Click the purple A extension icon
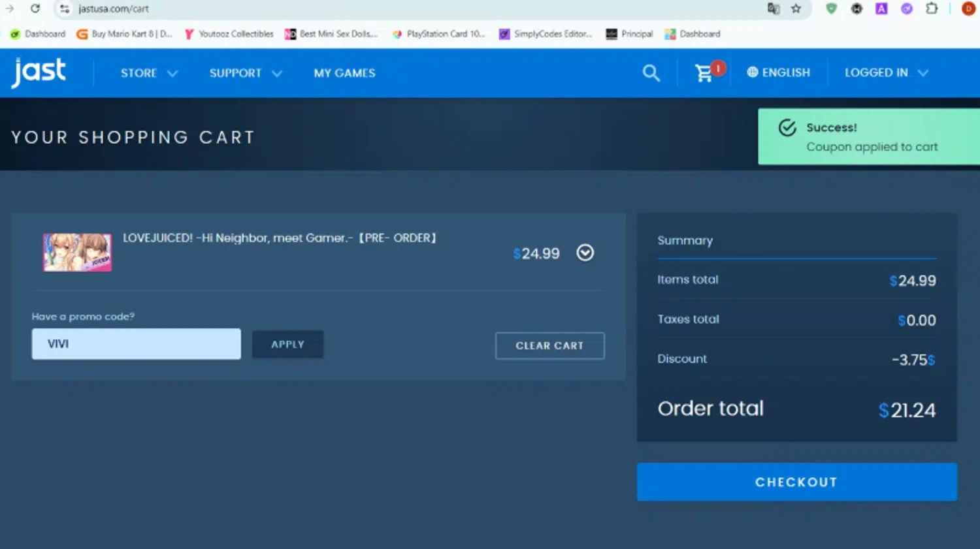 pyautogui.click(x=881, y=8)
